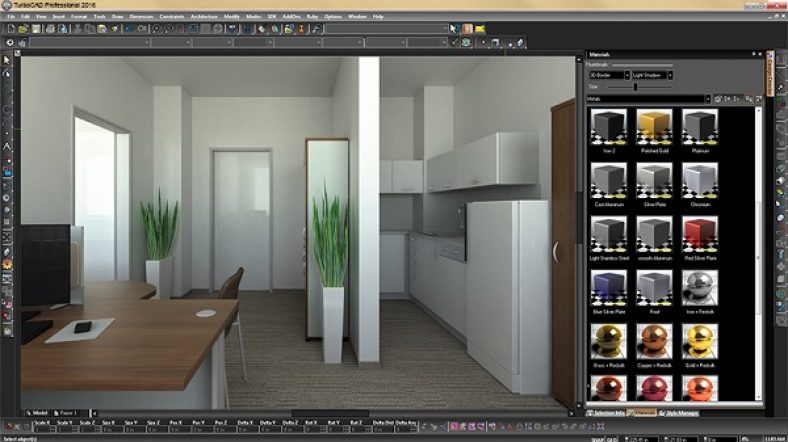The height and width of the screenshot is (442, 788).
Task: Click the Print icon in toolbar
Action: coord(50,29)
